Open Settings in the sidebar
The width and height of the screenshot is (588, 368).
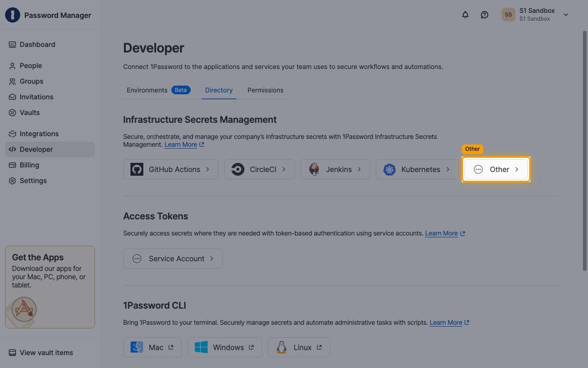(x=50, y=181)
